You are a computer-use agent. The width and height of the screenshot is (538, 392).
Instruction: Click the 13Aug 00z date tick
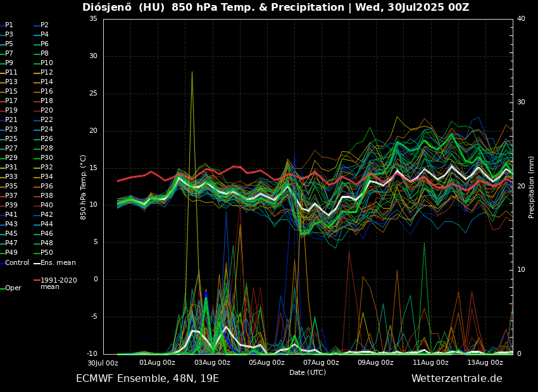485,363
